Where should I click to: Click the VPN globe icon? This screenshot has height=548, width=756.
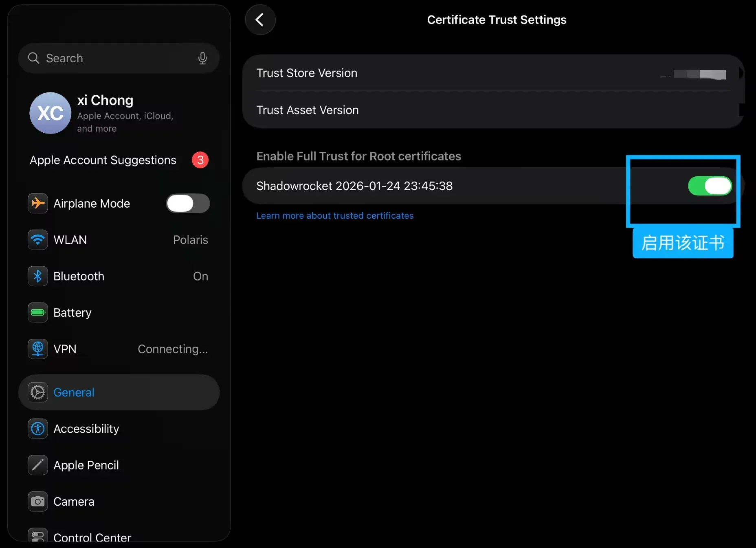[38, 349]
